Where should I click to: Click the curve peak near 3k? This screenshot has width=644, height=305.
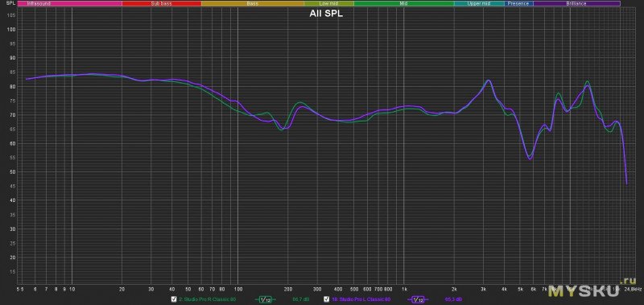[x=488, y=80]
